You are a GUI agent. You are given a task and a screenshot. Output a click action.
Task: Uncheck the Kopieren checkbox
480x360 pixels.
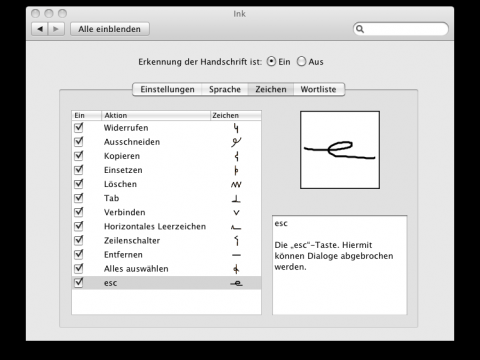tap(79, 156)
